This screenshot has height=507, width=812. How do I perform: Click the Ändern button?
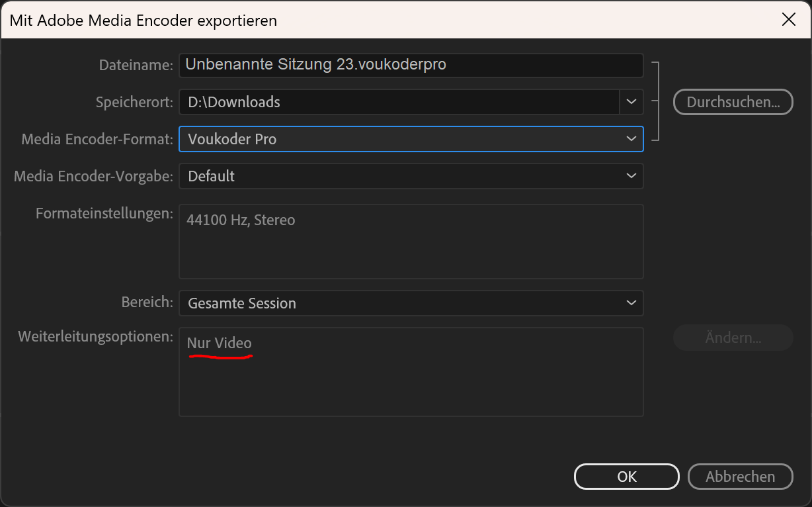coord(733,338)
